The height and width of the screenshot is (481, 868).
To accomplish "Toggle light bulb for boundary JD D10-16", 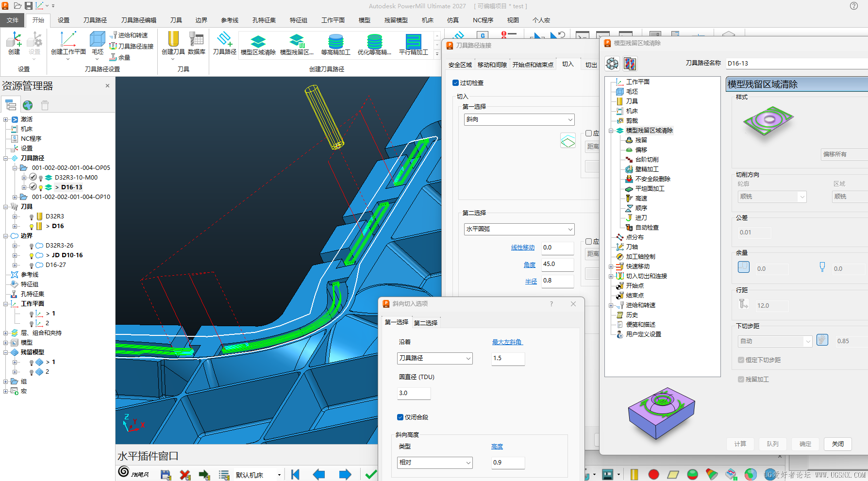I will coord(32,256).
